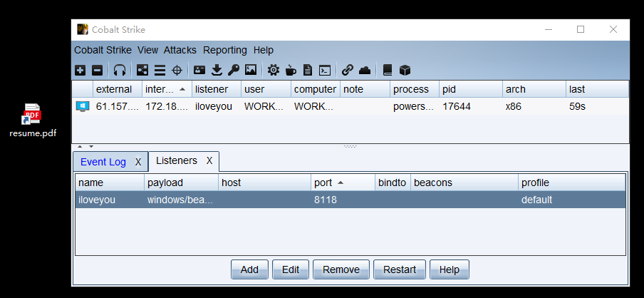Sort sessions by note column header
The width and height of the screenshot is (644, 298).
tap(365, 89)
